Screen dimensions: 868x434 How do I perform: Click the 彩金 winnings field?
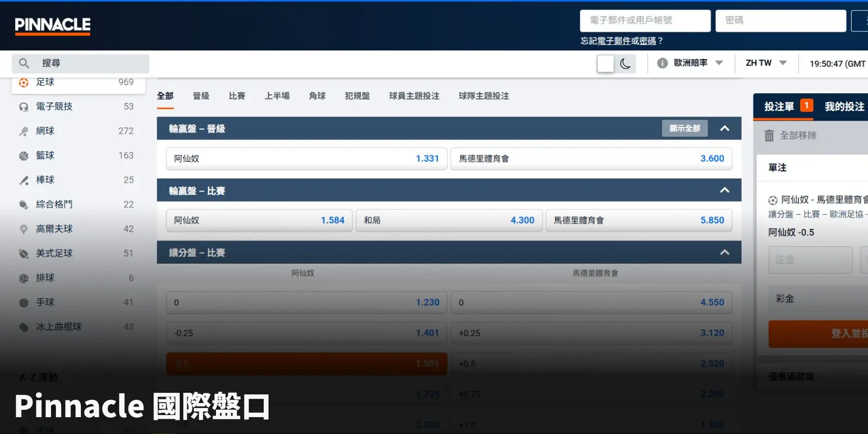point(818,299)
